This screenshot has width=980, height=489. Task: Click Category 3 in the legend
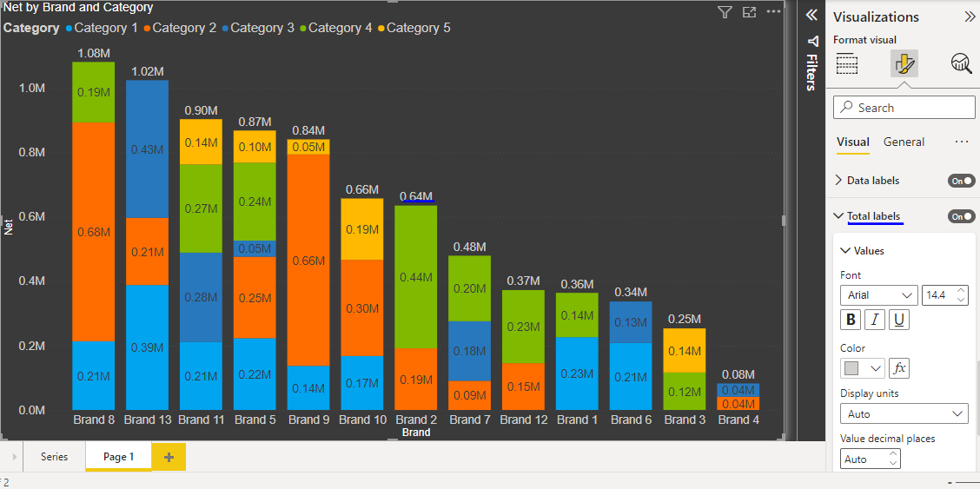258,28
